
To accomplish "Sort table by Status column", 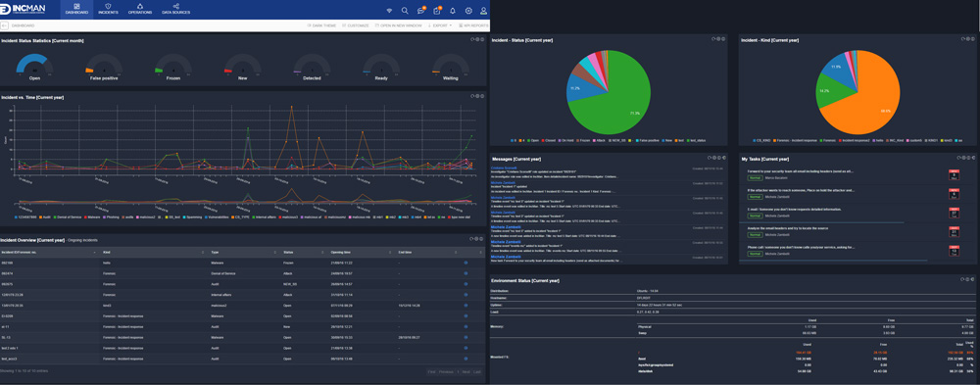I will tap(304, 252).
